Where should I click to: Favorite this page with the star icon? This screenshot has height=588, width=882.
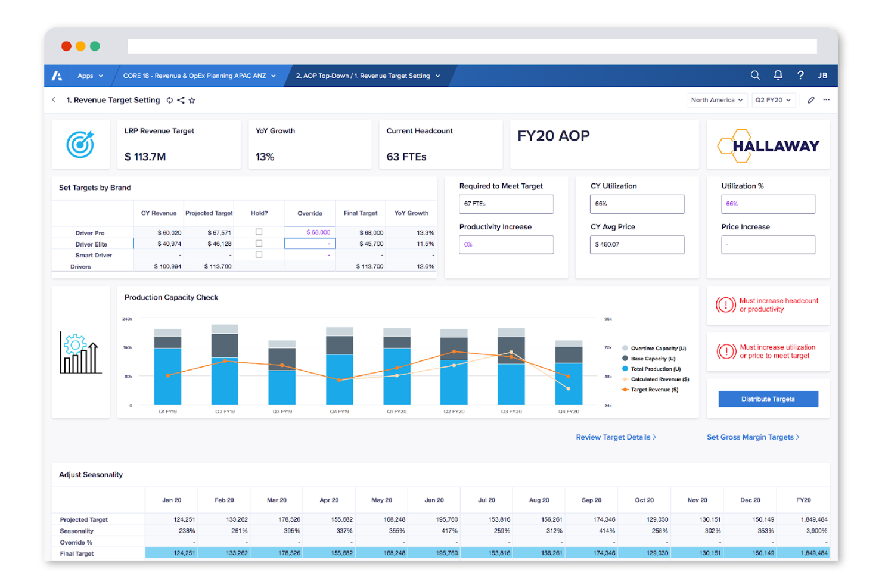192,100
